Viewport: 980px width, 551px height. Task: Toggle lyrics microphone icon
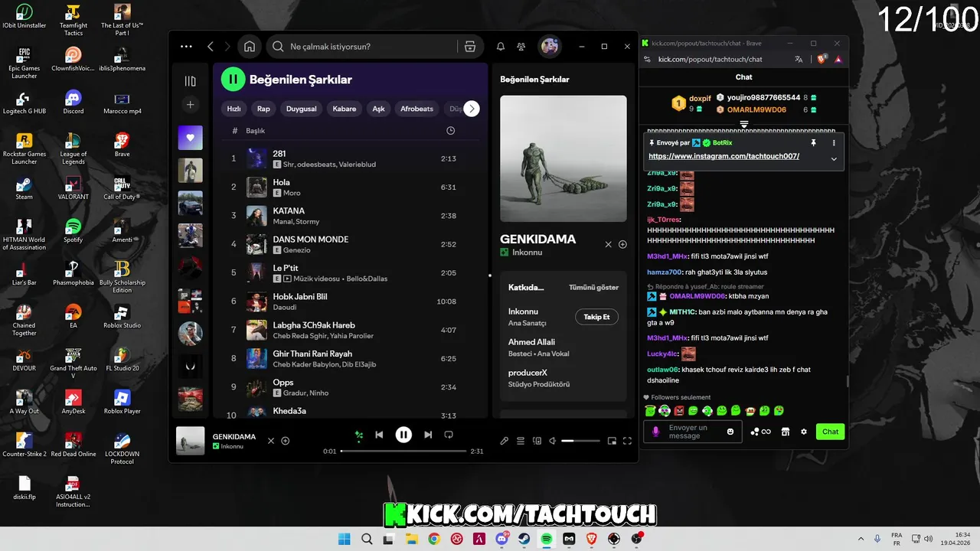click(x=504, y=441)
